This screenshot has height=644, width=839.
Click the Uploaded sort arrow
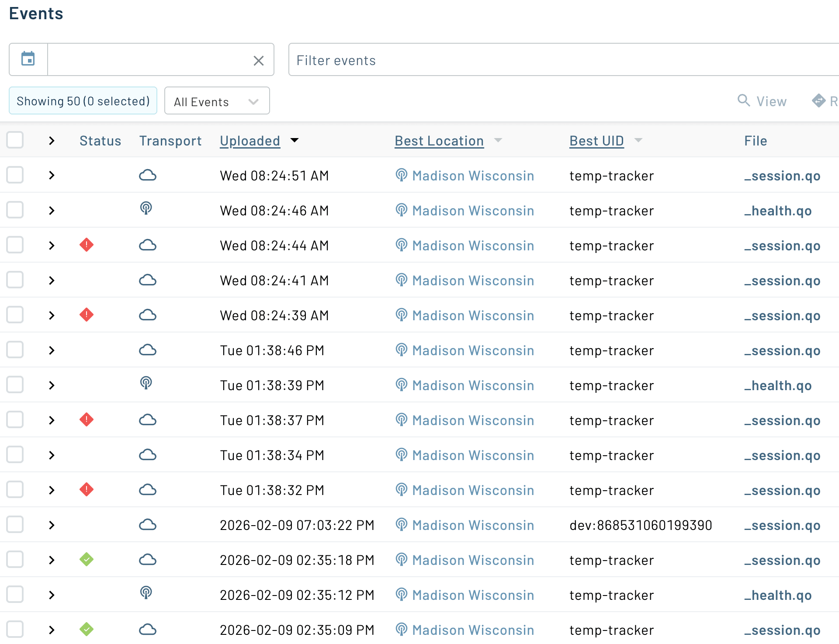(295, 140)
